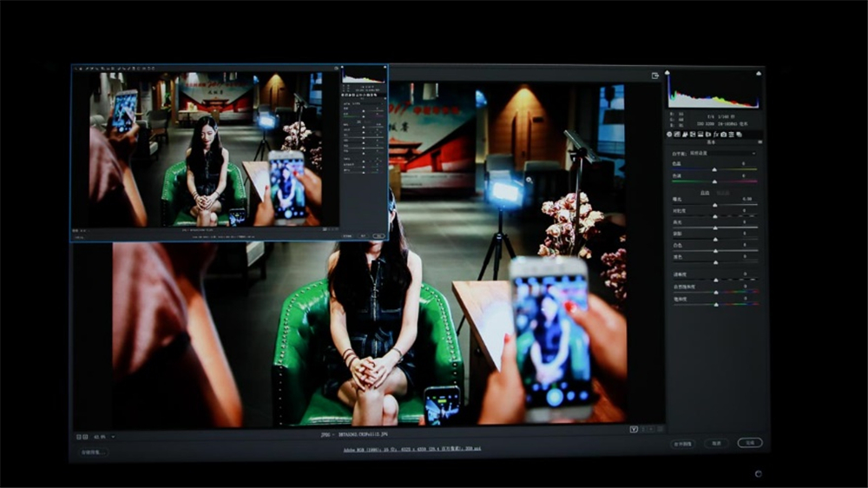Click the file name text DSTA1063.CR2
Screen dimensions: 868x488
click(x=362, y=435)
